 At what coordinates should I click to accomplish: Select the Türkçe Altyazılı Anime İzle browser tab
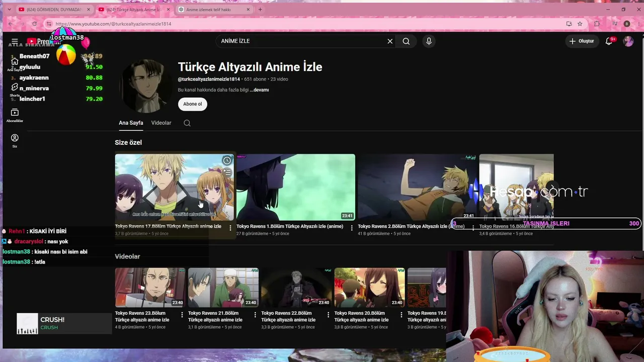[134, 10]
